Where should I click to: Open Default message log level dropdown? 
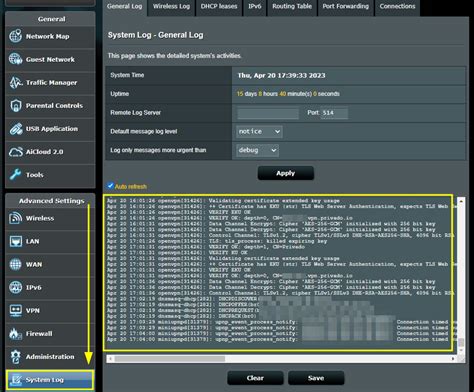[x=259, y=131]
